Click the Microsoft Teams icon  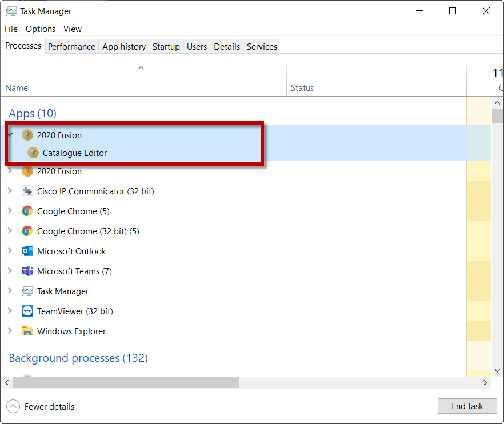tap(27, 271)
